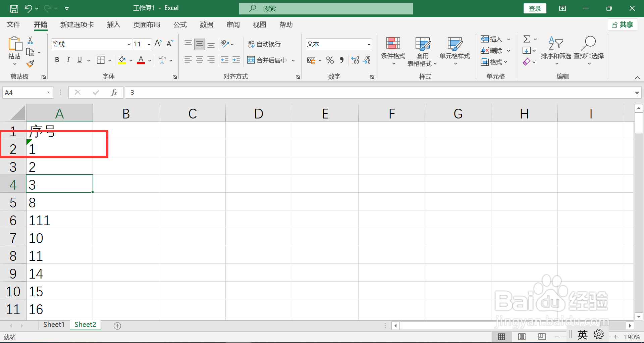The height and width of the screenshot is (343, 644).
Task: Open Conditional Formatting (条件格式)
Action: pos(393,51)
